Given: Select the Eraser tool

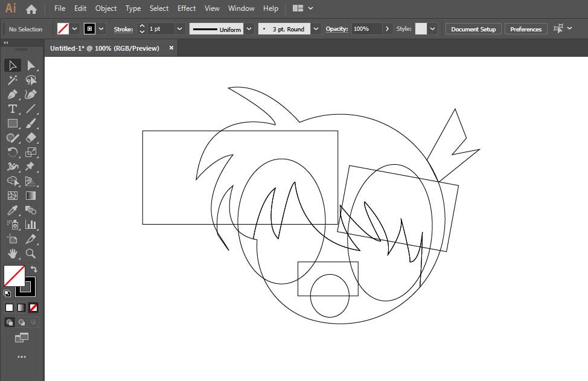Looking at the screenshot, I should [31, 138].
